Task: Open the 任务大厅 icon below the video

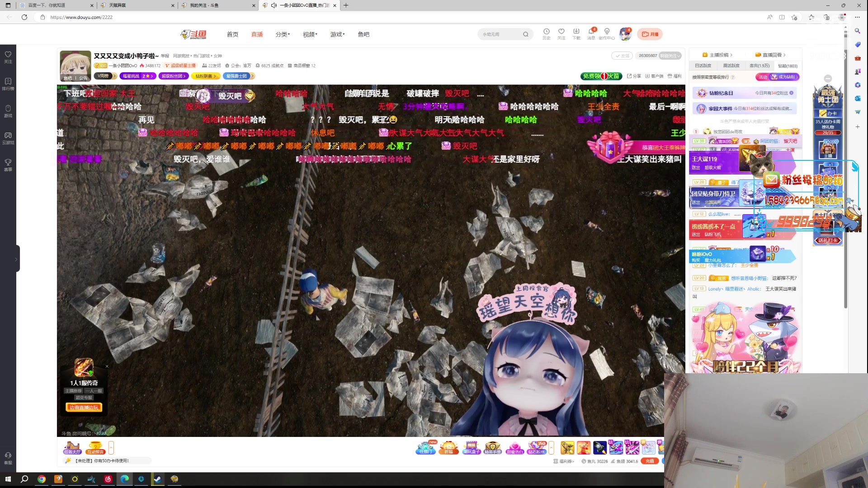Action: coord(72,448)
